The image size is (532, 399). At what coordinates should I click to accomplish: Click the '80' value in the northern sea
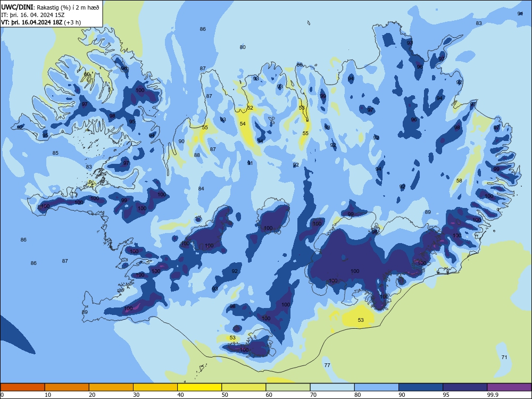[243, 47]
